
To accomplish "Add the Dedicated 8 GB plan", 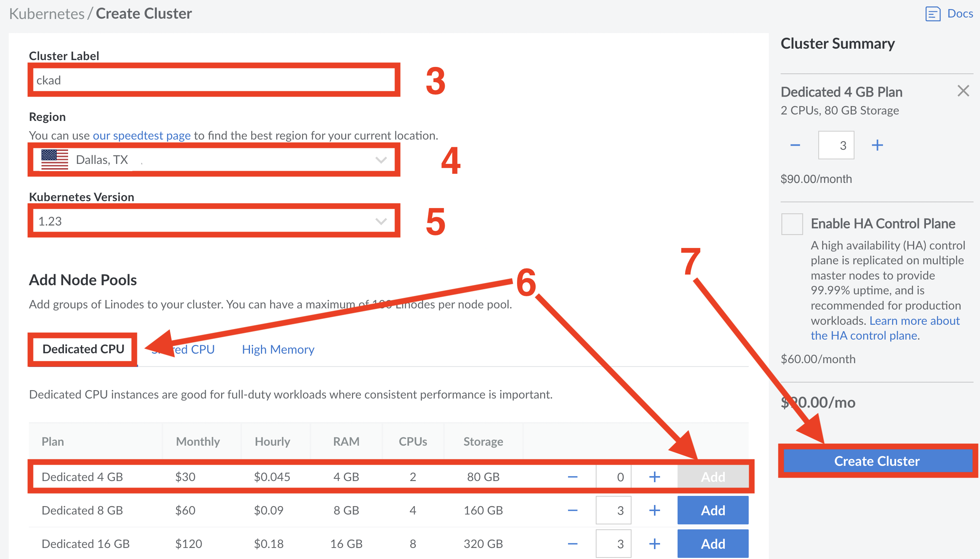I will tap(712, 510).
